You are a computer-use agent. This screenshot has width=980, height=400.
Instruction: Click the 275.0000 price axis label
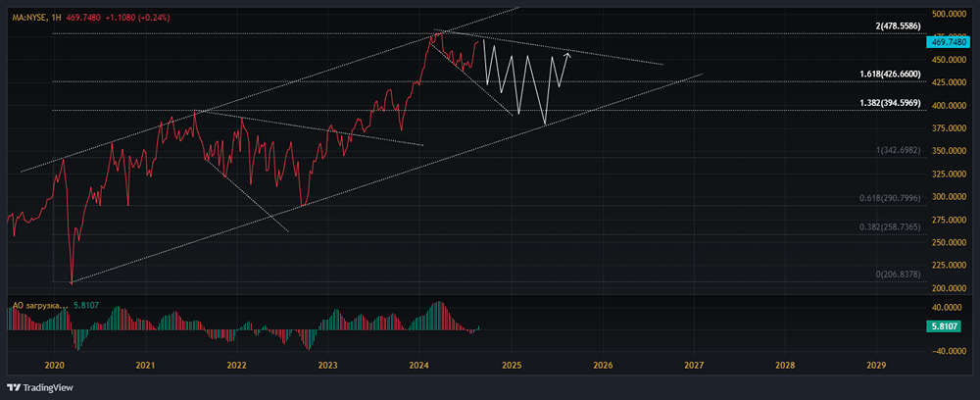[948, 220]
